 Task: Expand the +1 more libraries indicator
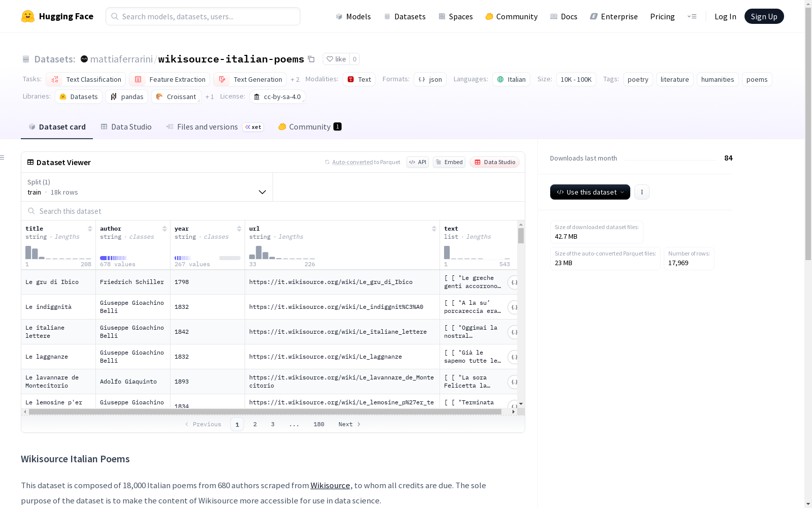(210, 97)
